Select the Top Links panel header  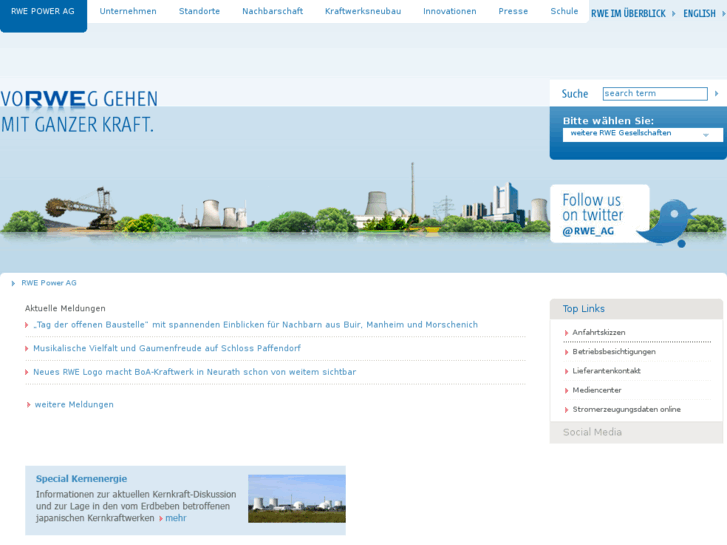636,309
